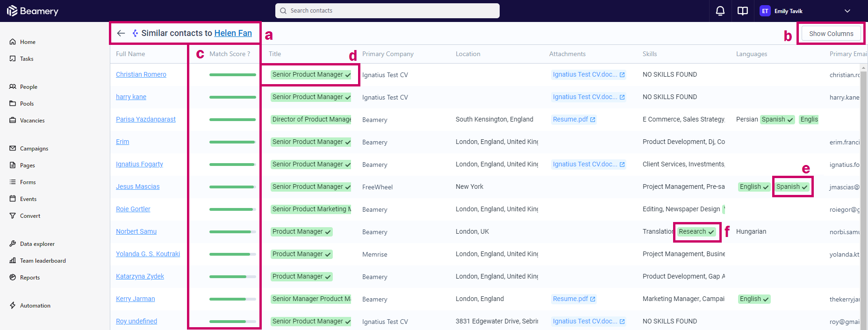Open harry kane's contact

tap(131, 97)
